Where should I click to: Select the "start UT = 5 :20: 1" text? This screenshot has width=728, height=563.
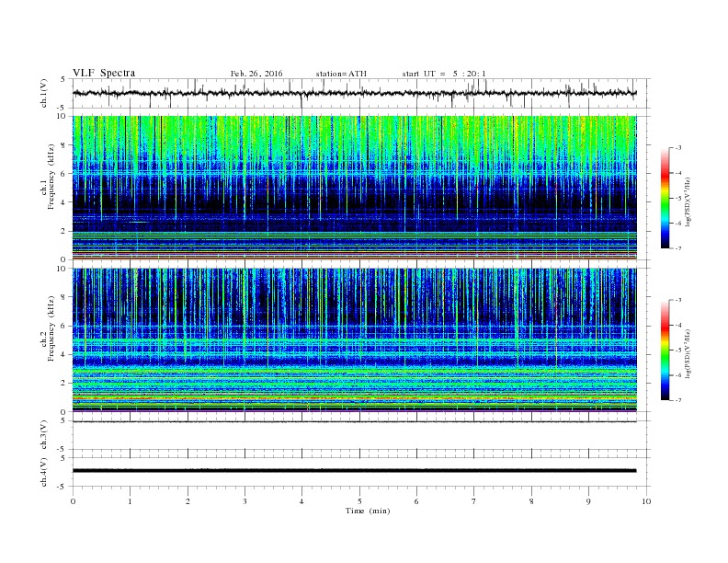[x=444, y=74]
